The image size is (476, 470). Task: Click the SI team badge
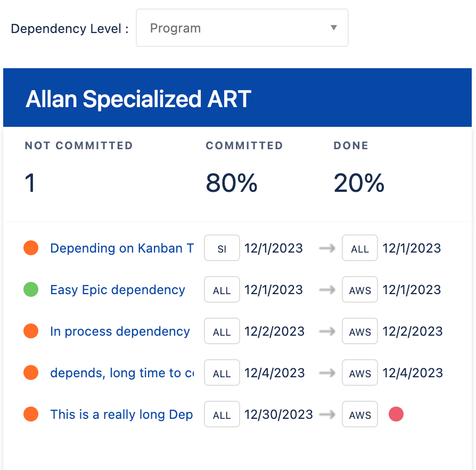point(221,248)
